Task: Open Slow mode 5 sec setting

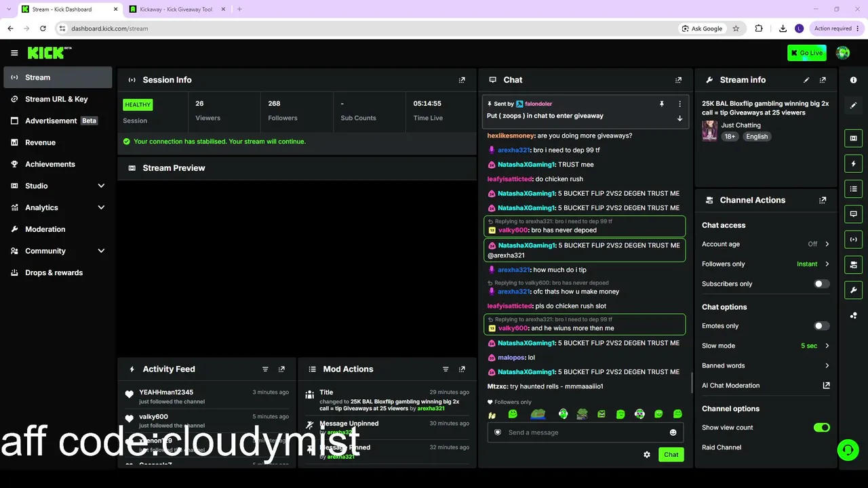Action: pos(766,346)
